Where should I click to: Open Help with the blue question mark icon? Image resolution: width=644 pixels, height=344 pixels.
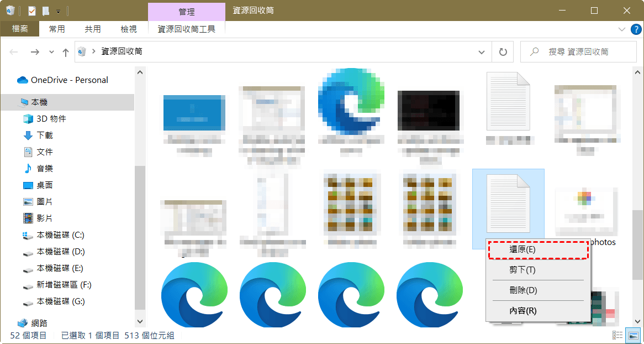(635, 29)
